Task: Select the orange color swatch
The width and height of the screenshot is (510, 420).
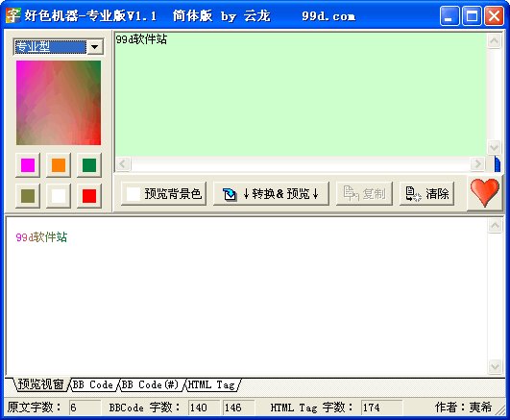Action: pyautogui.click(x=59, y=165)
